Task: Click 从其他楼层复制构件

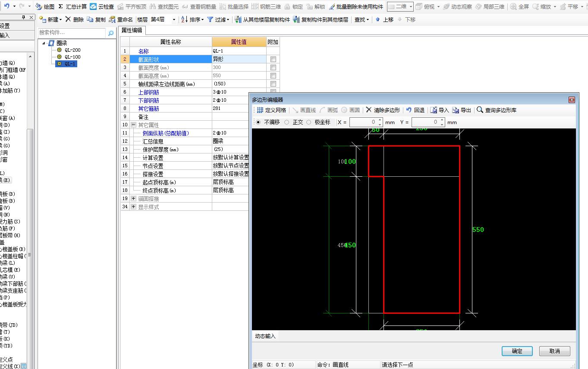Action: (x=262, y=19)
